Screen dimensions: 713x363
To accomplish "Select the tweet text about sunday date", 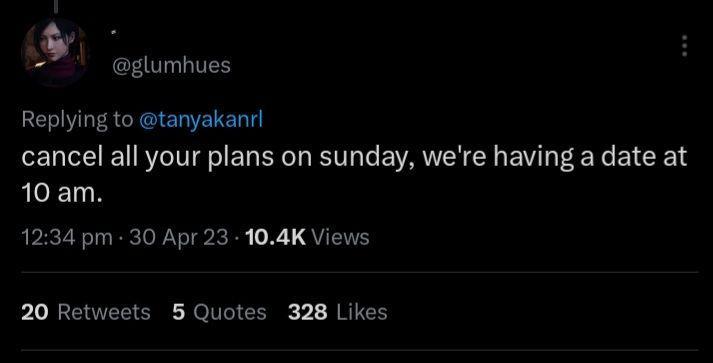I will click(354, 175).
